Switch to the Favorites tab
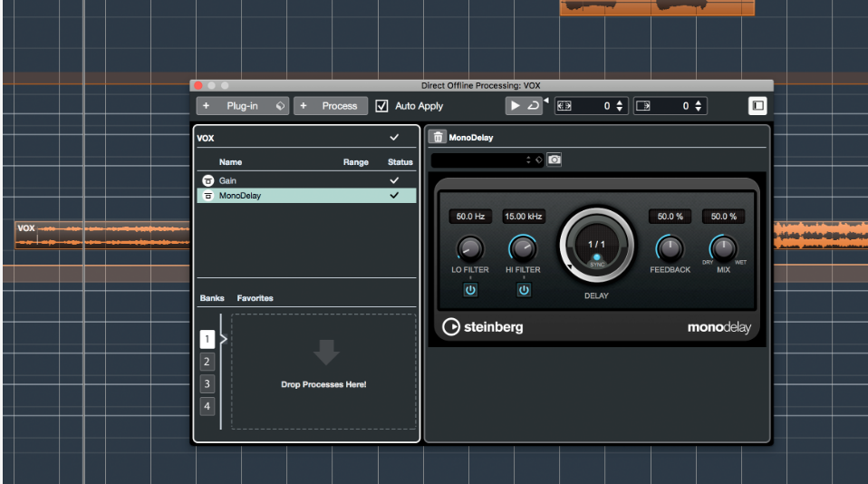 pos(256,298)
